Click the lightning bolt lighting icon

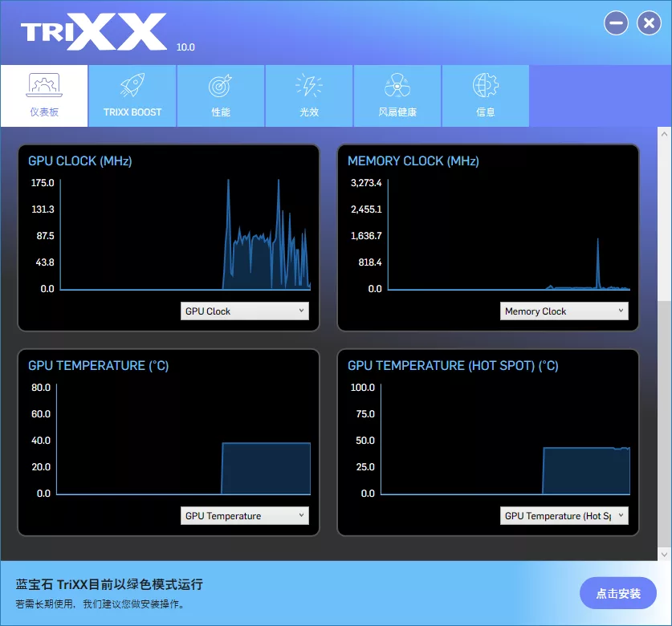(x=309, y=85)
